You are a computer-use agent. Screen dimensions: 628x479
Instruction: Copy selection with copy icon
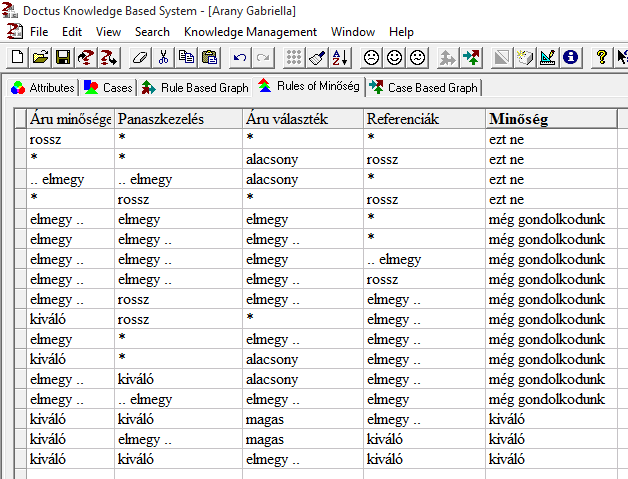[x=186, y=57]
